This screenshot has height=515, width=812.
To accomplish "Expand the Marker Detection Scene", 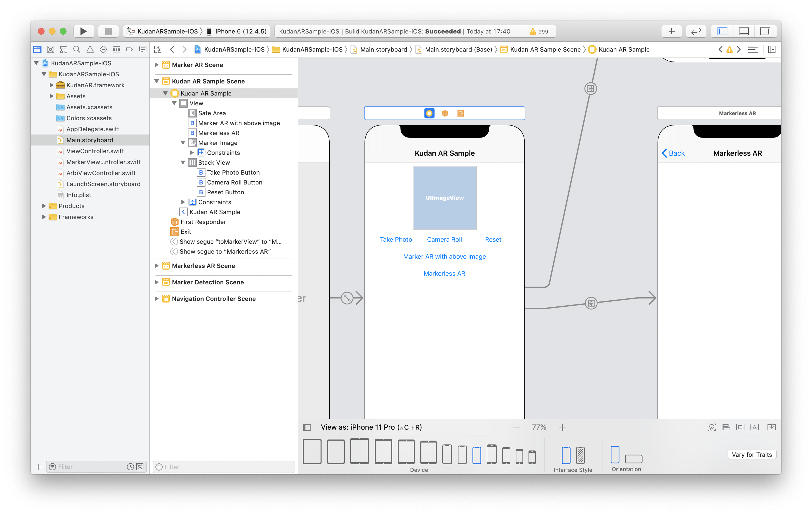I will (x=157, y=282).
